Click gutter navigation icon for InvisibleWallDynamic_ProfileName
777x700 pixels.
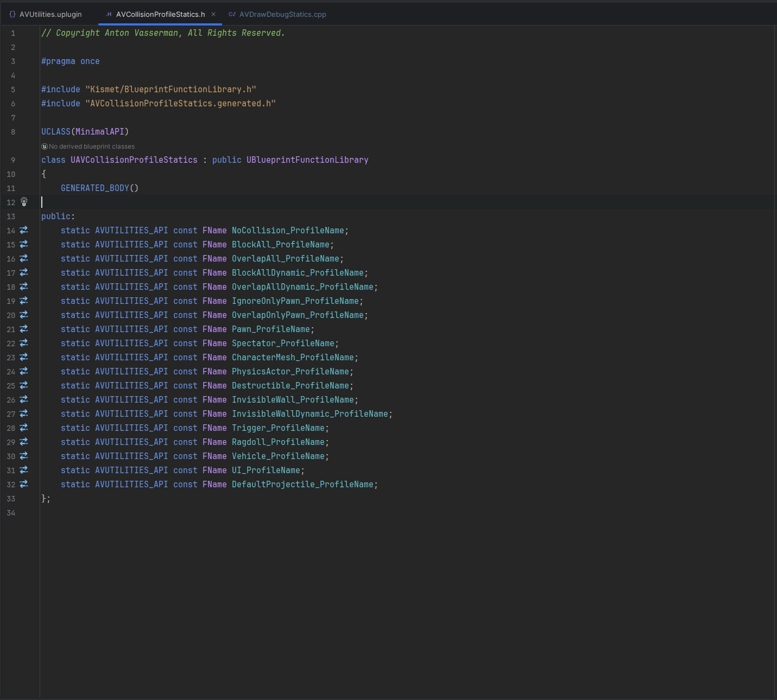click(x=24, y=413)
